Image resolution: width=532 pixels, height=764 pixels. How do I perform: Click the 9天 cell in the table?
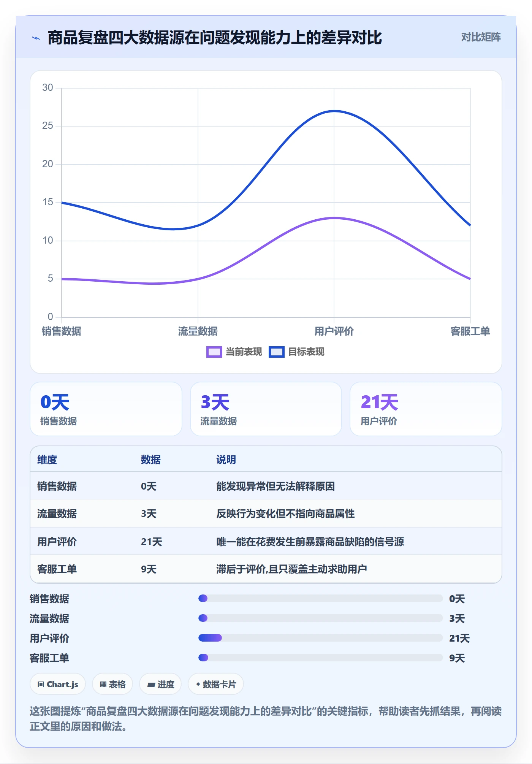point(149,569)
